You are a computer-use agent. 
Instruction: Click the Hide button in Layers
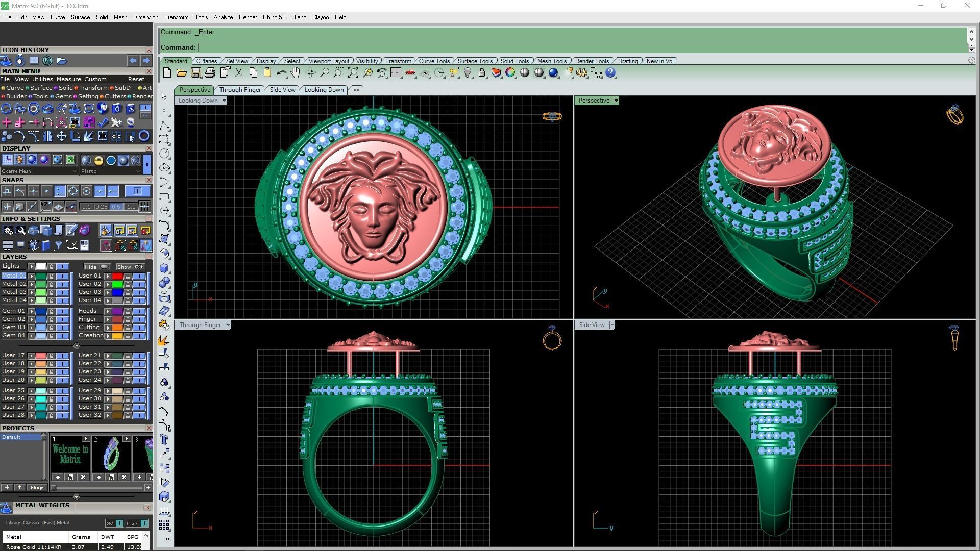pos(97,267)
